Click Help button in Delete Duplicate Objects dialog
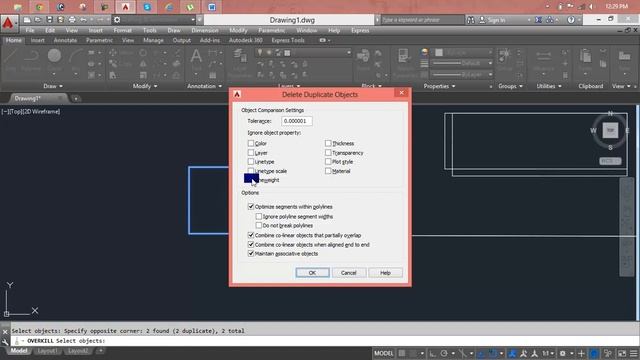The image size is (640, 360). (x=385, y=273)
